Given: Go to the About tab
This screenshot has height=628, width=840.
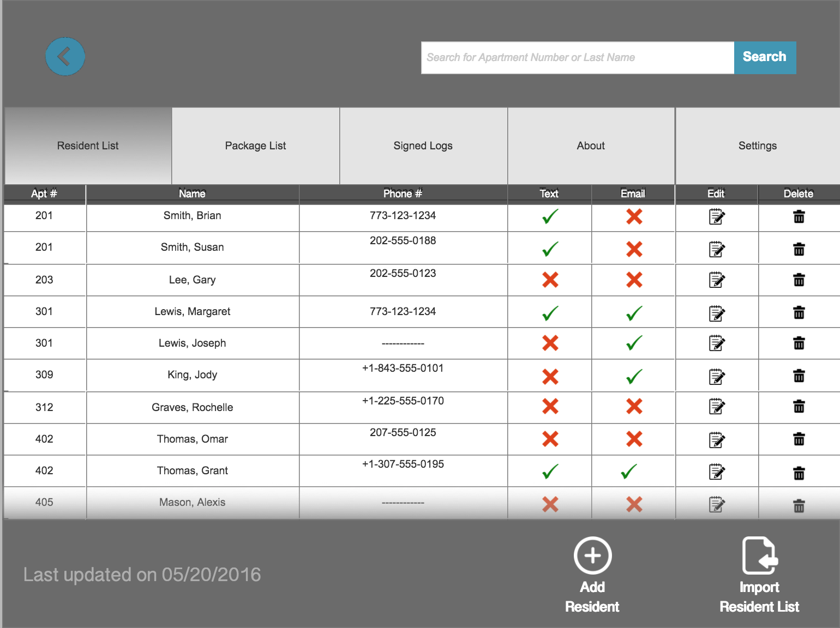Looking at the screenshot, I should point(591,146).
